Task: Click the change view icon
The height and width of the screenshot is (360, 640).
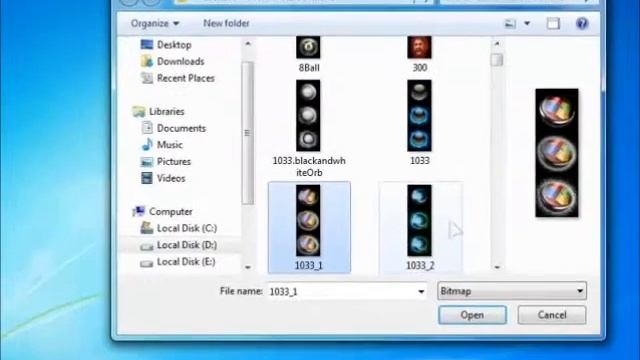Action: tap(510, 24)
